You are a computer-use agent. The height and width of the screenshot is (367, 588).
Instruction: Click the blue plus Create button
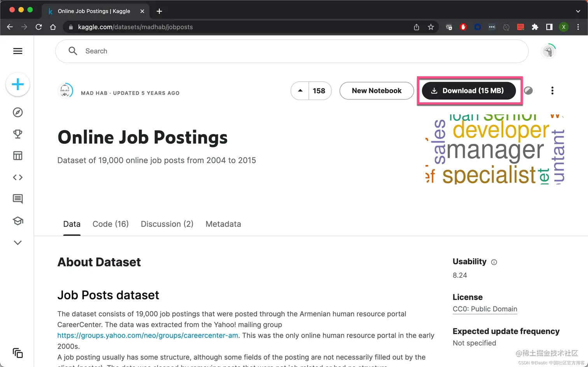coord(18,84)
